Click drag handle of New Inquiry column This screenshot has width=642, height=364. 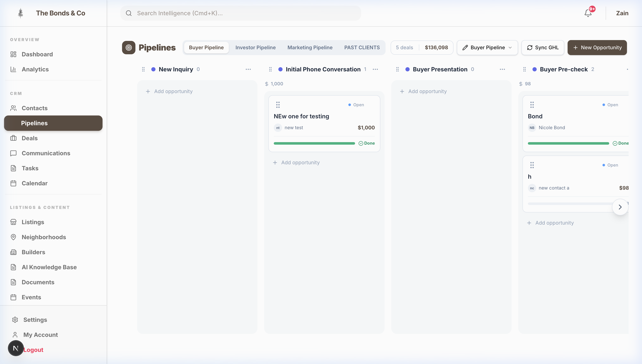(x=143, y=69)
